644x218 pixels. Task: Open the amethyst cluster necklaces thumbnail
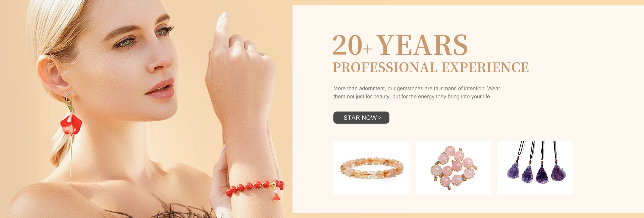coord(536,167)
